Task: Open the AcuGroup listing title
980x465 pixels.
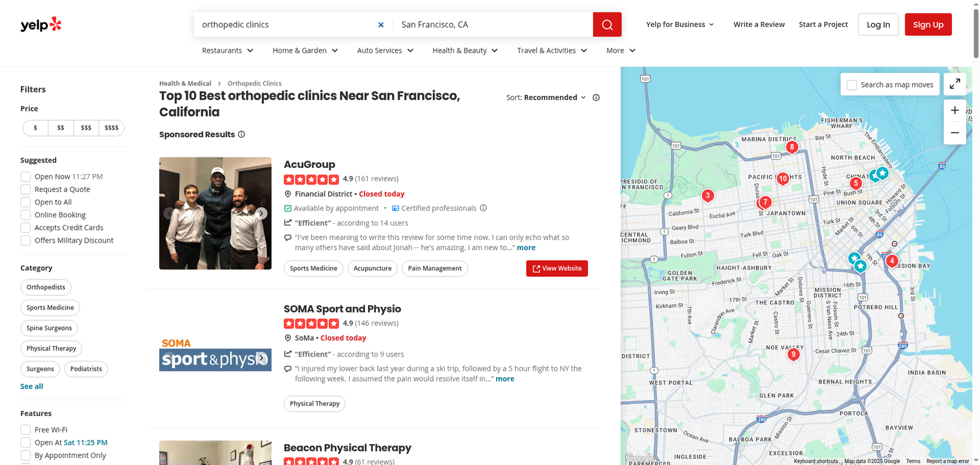Action: pyautogui.click(x=309, y=164)
